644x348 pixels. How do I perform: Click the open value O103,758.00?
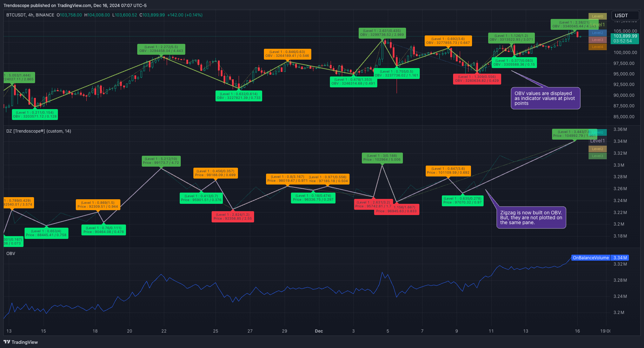(x=69, y=15)
